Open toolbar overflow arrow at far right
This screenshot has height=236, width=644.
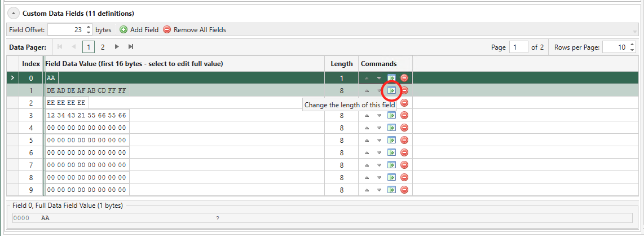635,31
